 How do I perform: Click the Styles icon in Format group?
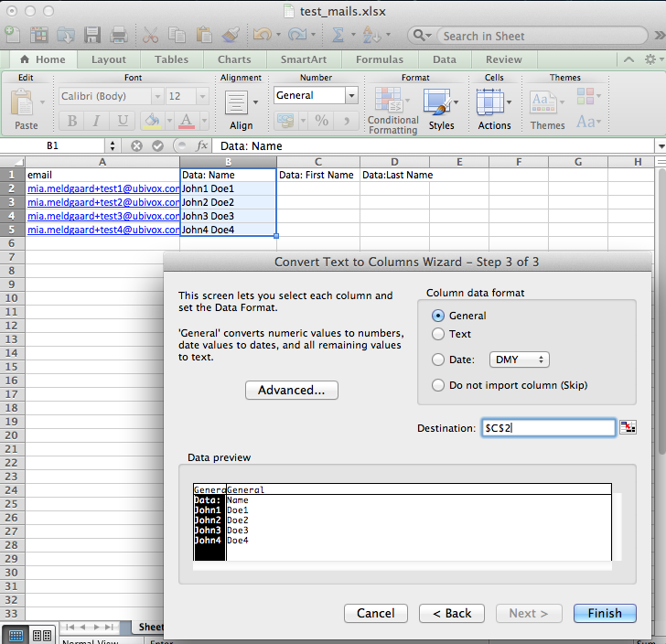click(437, 102)
